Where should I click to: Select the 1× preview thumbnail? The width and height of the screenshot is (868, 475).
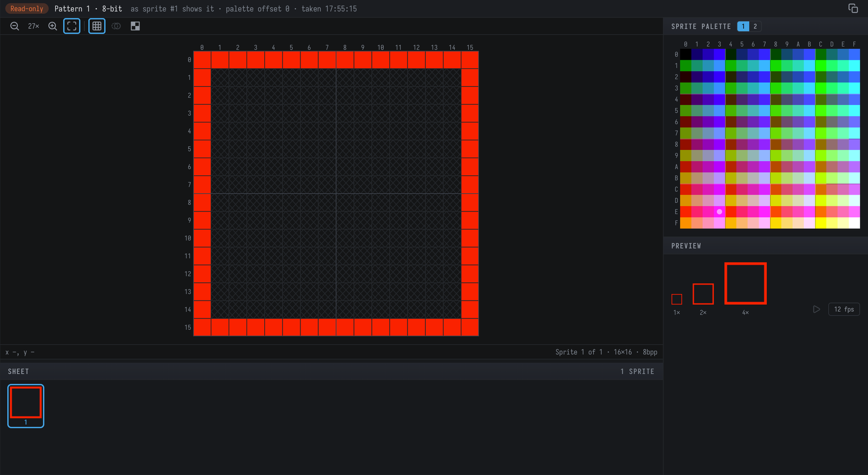(677, 299)
